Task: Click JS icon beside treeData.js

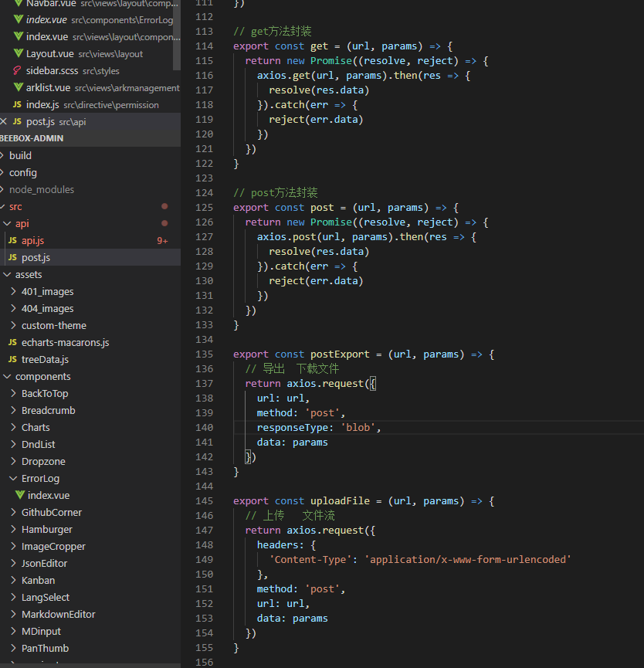Action: [12, 360]
